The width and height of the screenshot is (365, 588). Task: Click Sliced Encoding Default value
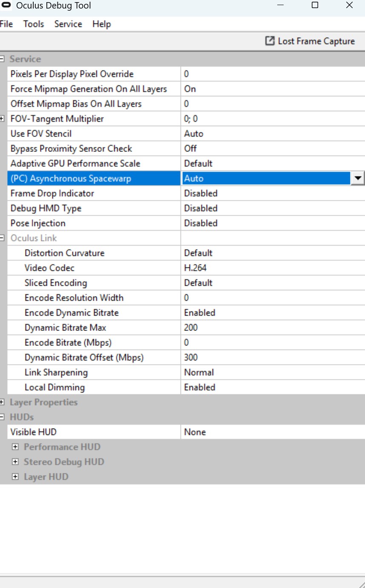coord(273,283)
